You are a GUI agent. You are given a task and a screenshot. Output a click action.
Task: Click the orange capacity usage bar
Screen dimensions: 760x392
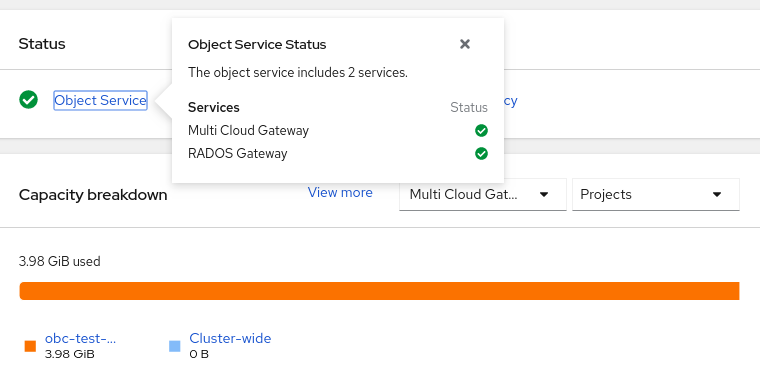tap(379, 291)
